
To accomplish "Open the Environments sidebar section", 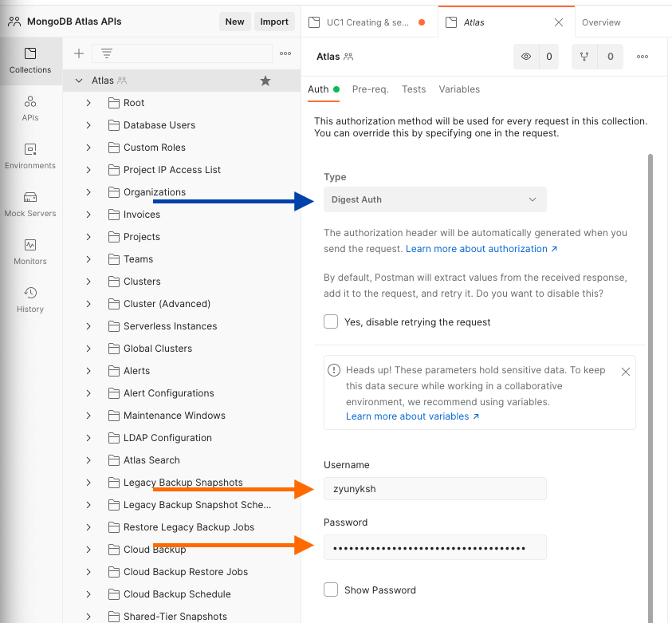I will pos(30,156).
